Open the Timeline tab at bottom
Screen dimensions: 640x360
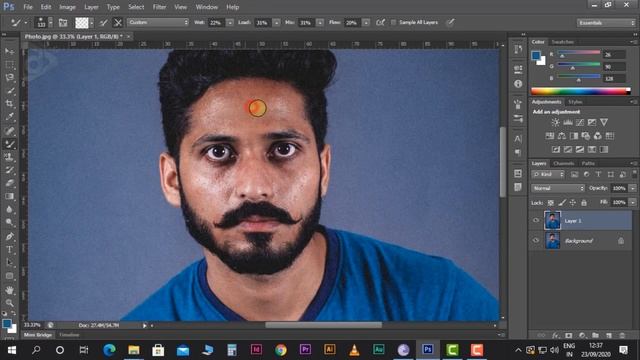pos(69,335)
